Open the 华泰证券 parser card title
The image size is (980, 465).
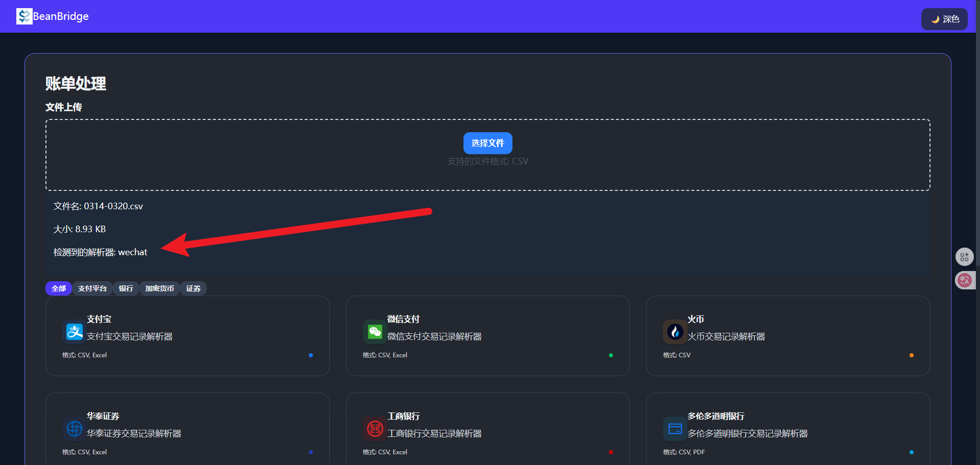click(x=103, y=416)
